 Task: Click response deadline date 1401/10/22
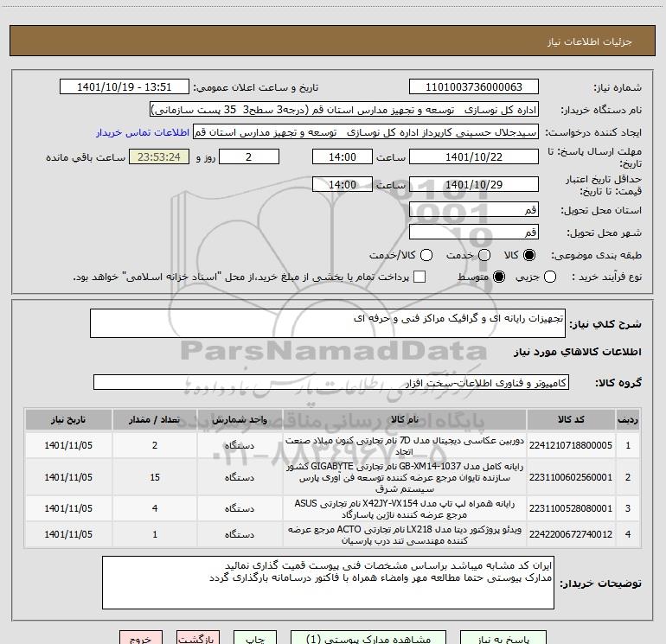tap(474, 157)
